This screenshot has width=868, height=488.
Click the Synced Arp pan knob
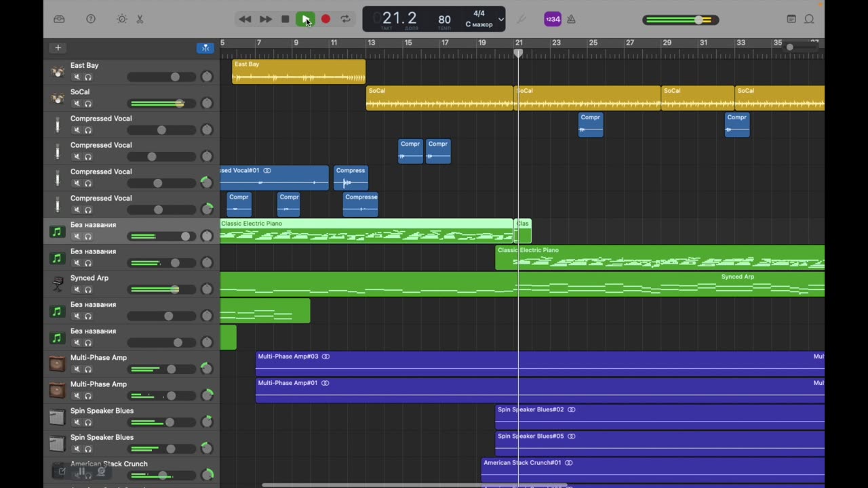pyautogui.click(x=207, y=289)
